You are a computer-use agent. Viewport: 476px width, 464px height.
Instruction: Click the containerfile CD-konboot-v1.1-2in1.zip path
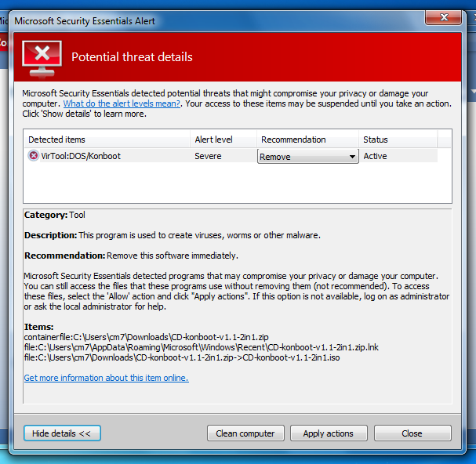(x=147, y=337)
